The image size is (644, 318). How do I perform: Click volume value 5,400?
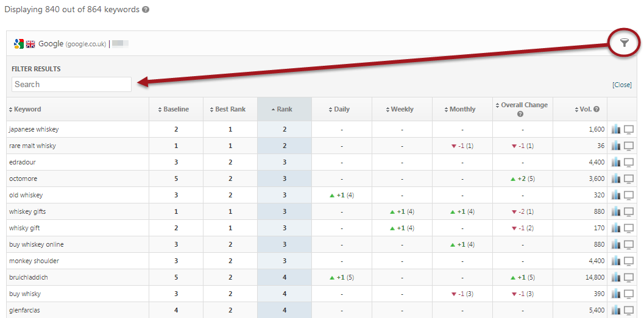click(x=596, y=310)
